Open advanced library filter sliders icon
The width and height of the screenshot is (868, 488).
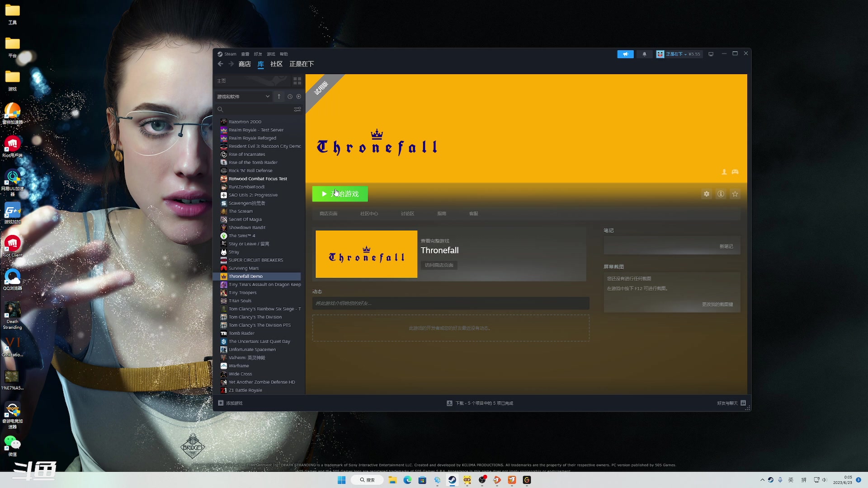[x=297, y=109]
